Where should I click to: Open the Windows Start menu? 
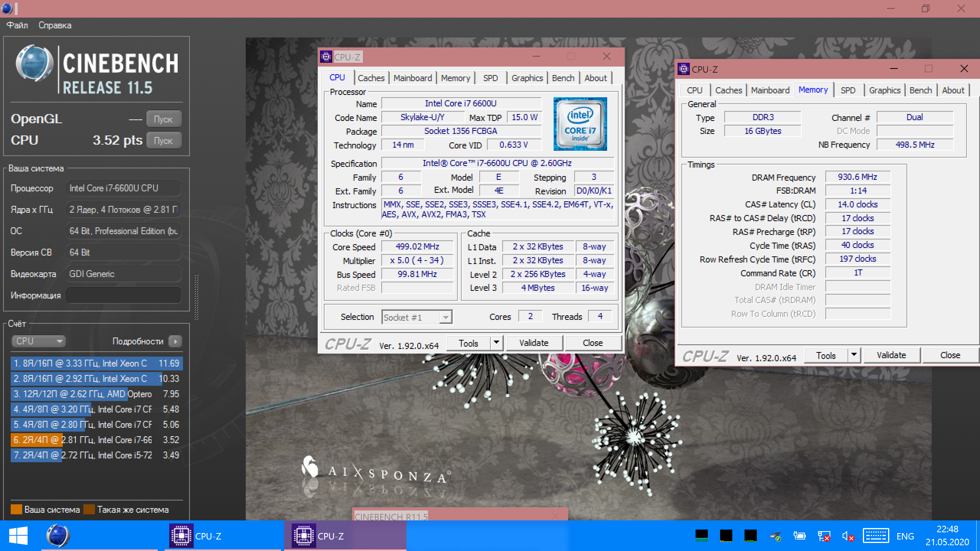[x=18, y=536]
